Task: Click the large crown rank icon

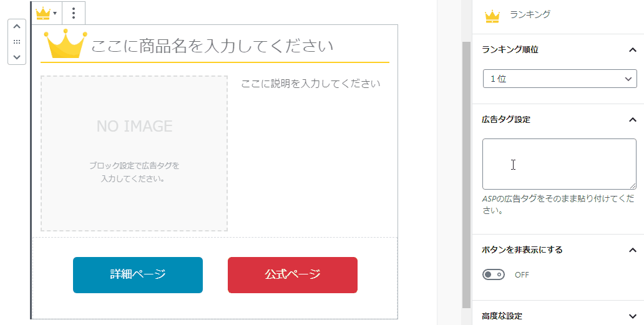Action: [66, 44]
